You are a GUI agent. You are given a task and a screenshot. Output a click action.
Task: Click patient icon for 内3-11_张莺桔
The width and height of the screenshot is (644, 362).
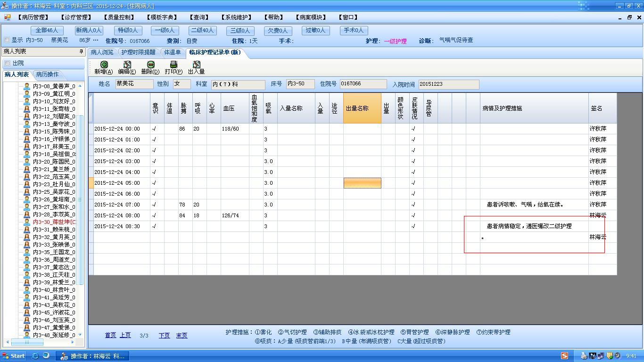pos(27,109)
